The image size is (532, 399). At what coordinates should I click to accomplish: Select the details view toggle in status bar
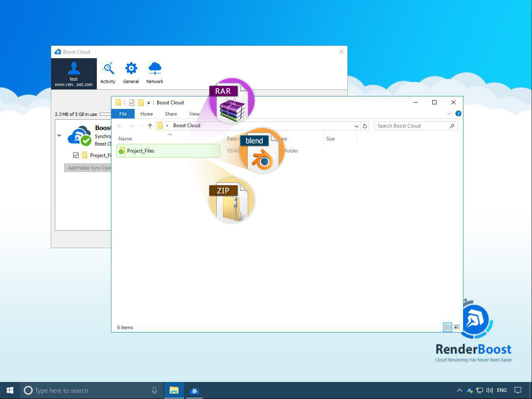pyautogui.click(x=448, y=327)
